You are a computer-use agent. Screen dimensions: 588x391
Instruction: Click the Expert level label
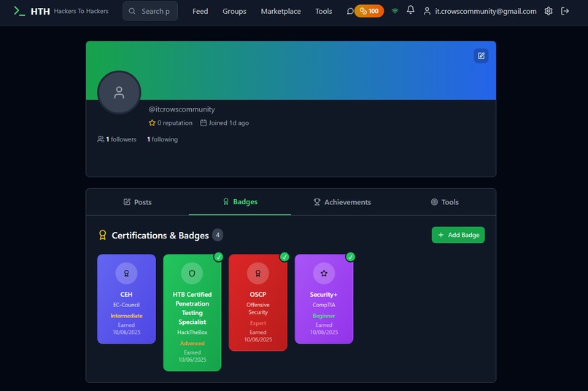pyautogui.click(x=258, y=323)
